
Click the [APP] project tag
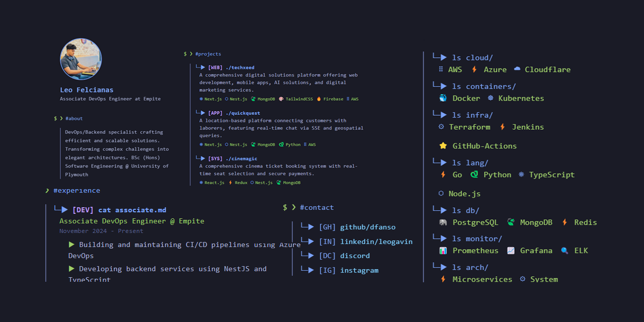[x=215, y=113]
